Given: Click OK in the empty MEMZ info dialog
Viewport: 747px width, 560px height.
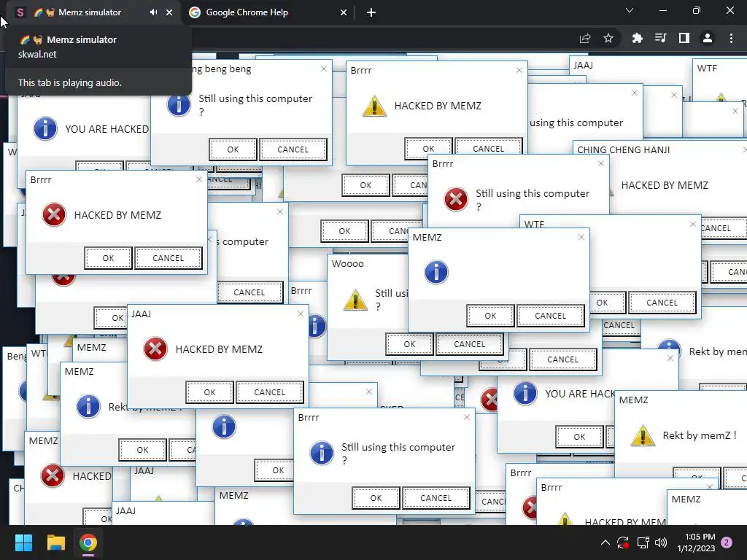Looking at the screenshot, I should [x=491, y=316].
